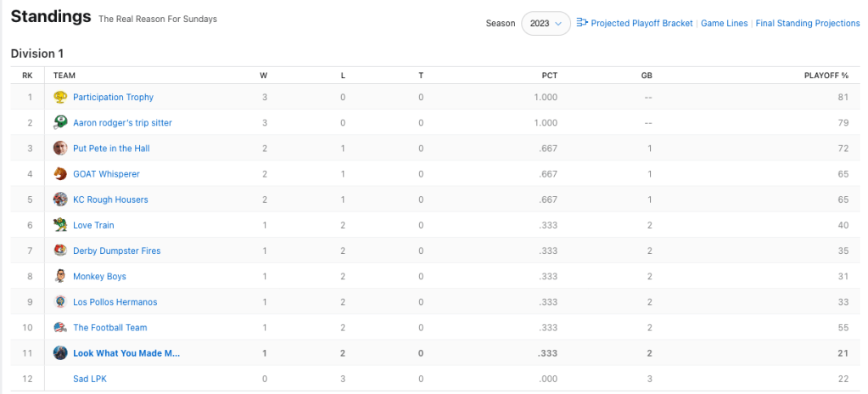868x394 pixels.
Task: Click the PLAYOFF % column header
Action: (826, 76)
